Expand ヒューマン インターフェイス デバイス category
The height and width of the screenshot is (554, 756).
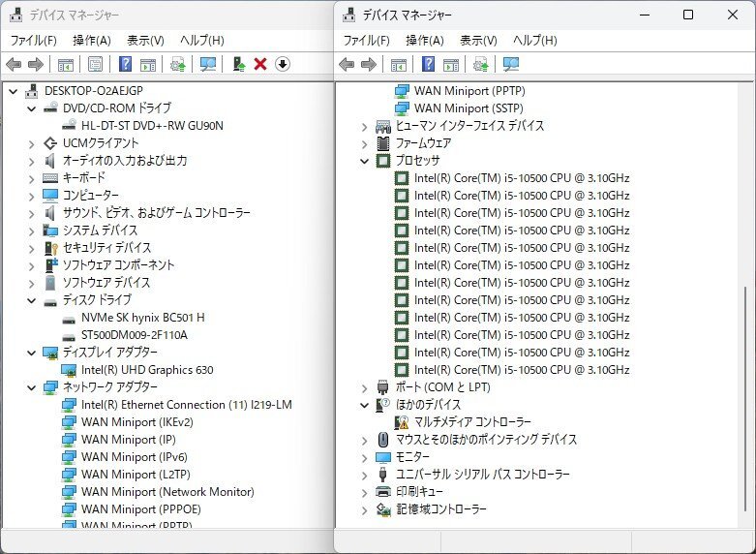pyautogui.click(x=365, y=126)
